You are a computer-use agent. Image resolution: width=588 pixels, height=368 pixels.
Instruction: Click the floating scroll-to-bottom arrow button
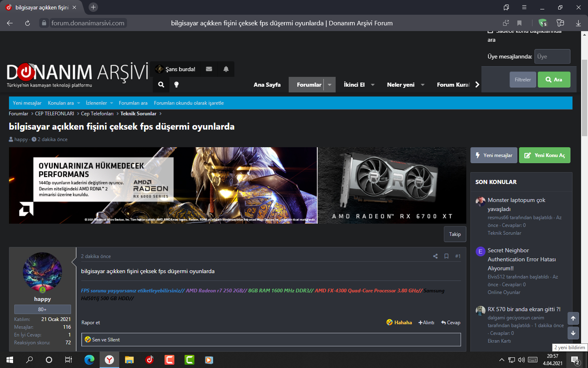point(573,333)
